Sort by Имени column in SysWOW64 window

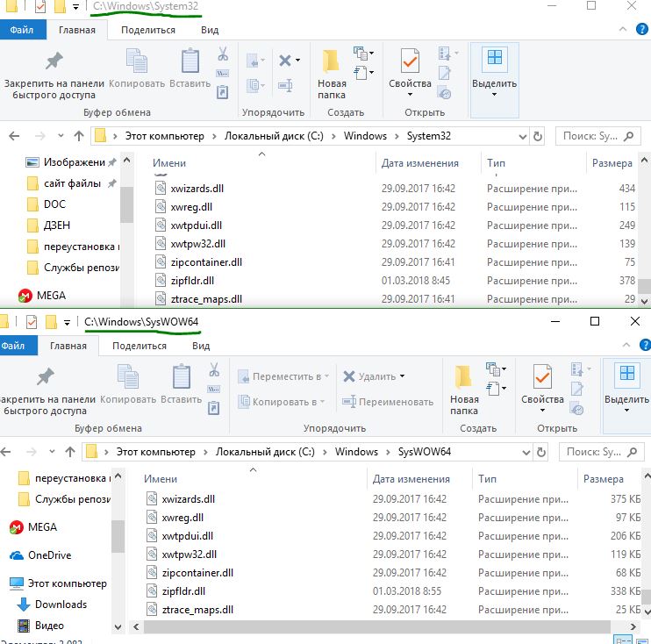pyautogui.click(x=161, y=479)
